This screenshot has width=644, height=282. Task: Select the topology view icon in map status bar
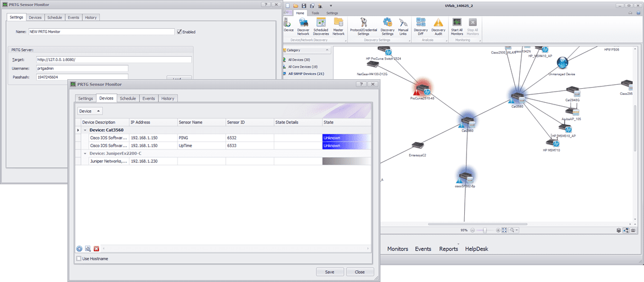[626, 230]
